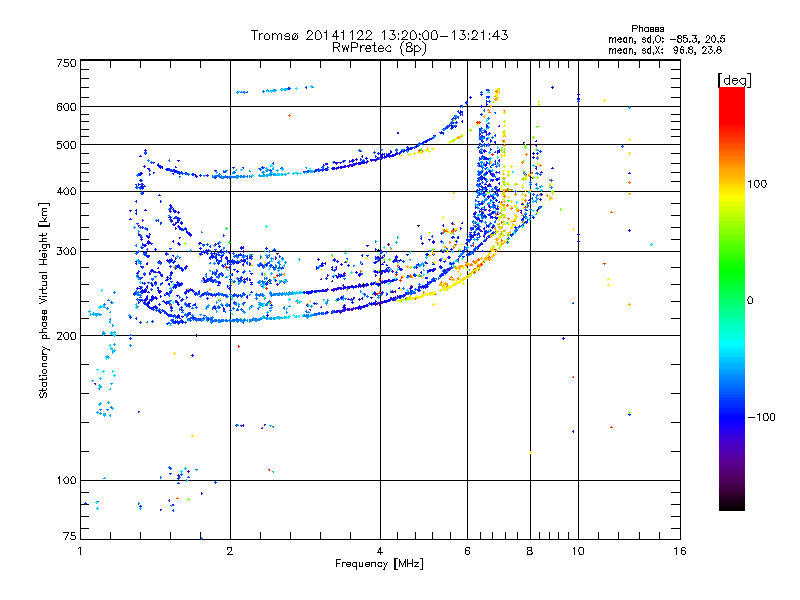The image size is (800, 600).
Task: Click the "0" label beside the color bar
Action: coord(750,300)
